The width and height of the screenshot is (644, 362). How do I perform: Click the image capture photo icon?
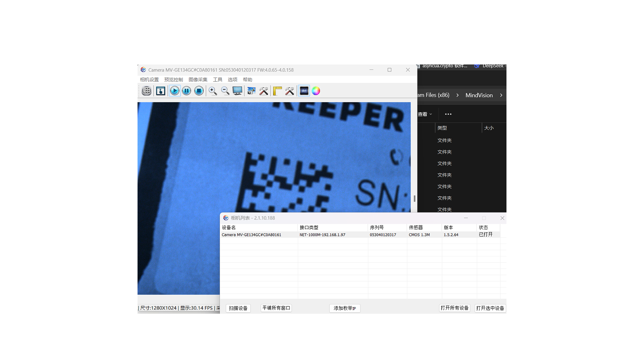251,91
